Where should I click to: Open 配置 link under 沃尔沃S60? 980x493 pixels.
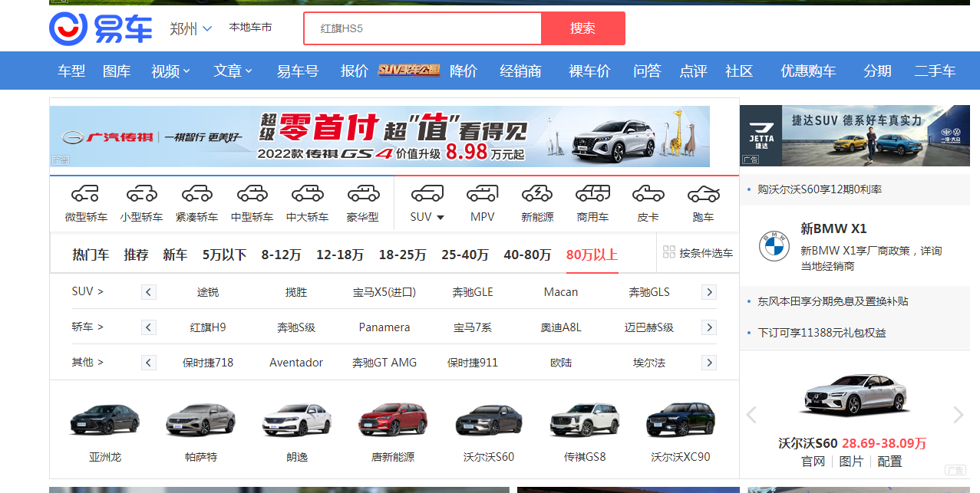pyautogui.click(x=889, y=462)
